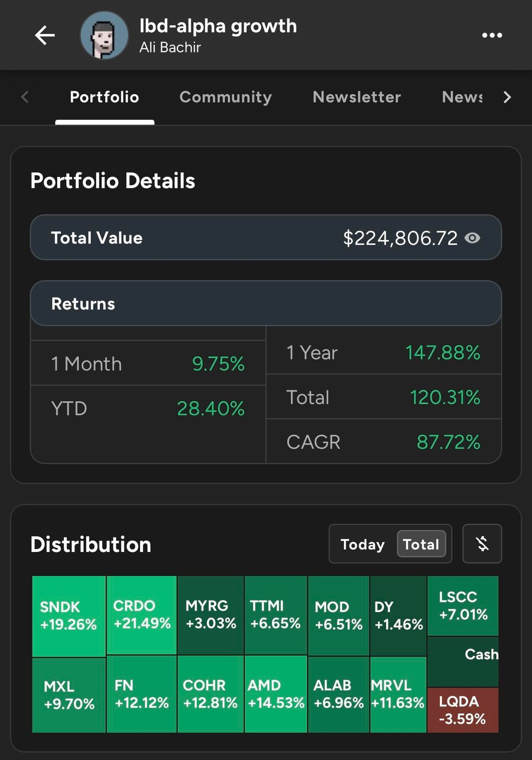532x760 pixels.
Task: Open the red LQDA holding tile
Action: [463, 710]
